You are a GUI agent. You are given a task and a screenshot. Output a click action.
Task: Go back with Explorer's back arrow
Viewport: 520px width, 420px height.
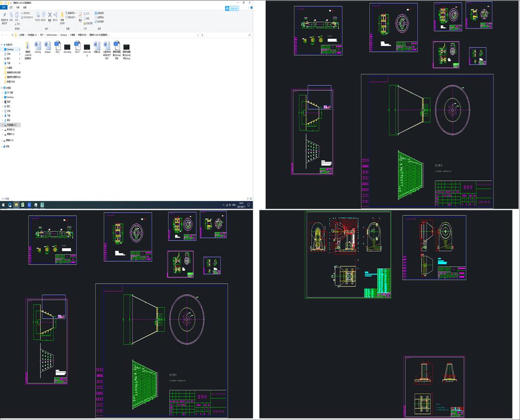[3, 35]
